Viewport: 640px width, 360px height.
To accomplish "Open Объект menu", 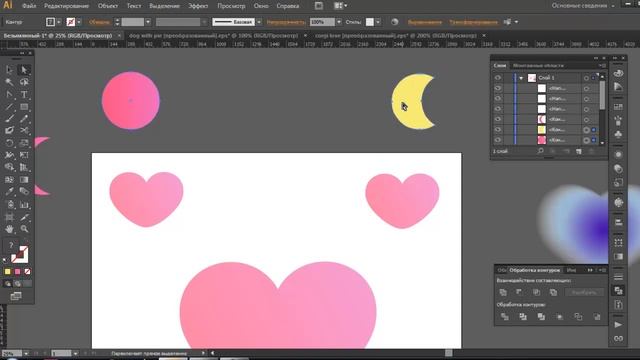I will pos(108,6).
